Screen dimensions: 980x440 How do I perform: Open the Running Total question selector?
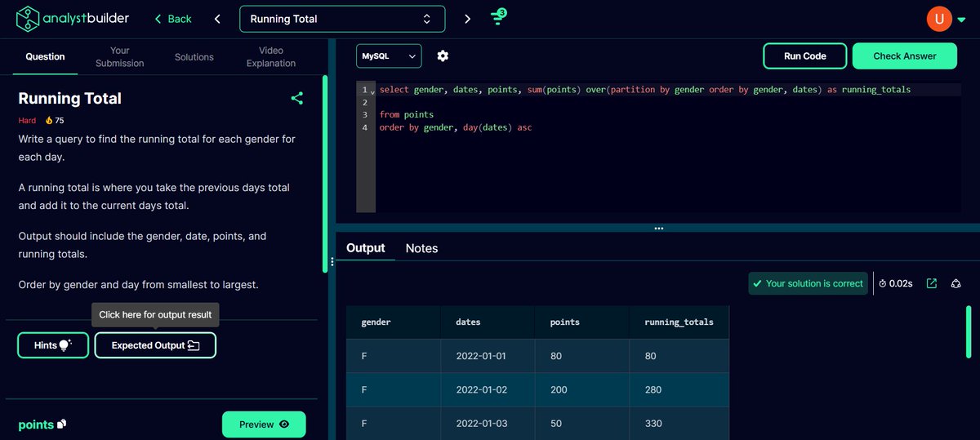tap(342, 19)
